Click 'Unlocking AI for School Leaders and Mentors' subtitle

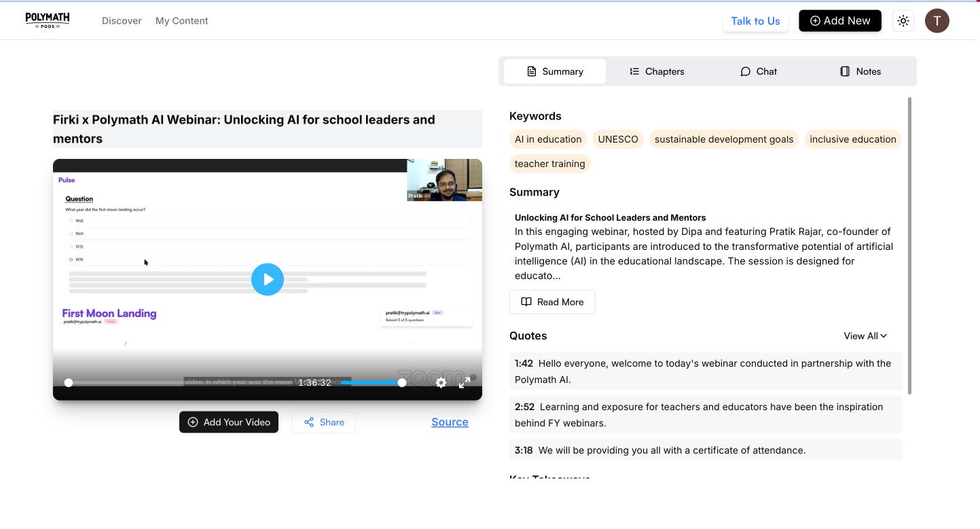click(x=610, y=218)
